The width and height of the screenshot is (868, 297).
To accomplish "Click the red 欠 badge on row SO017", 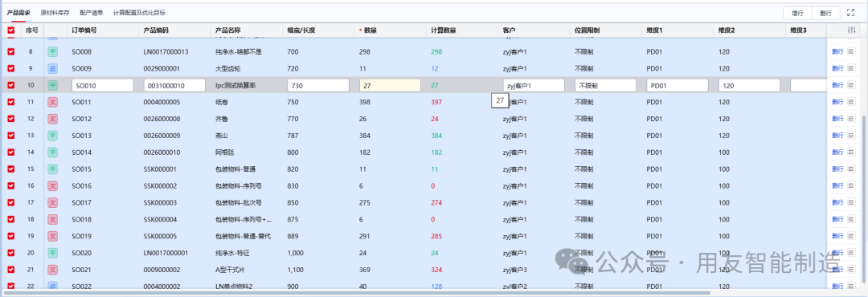I will pos(52,202).
